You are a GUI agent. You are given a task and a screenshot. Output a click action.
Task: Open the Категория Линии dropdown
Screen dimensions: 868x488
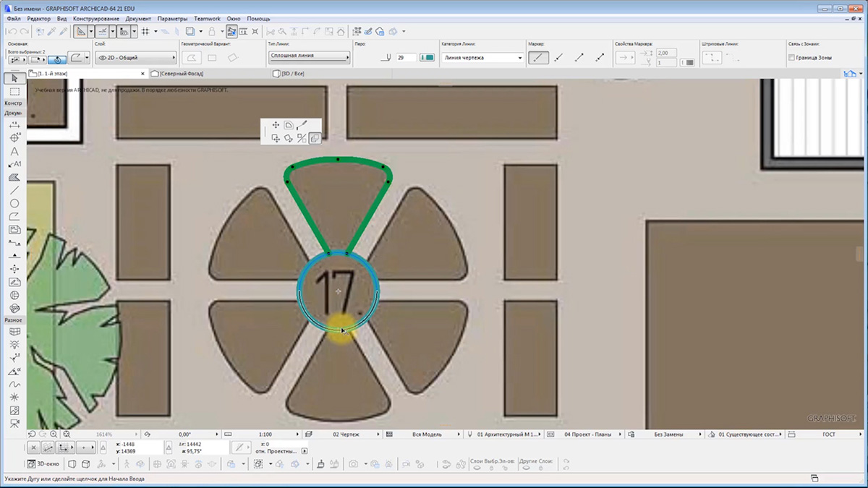coord(482,58)
